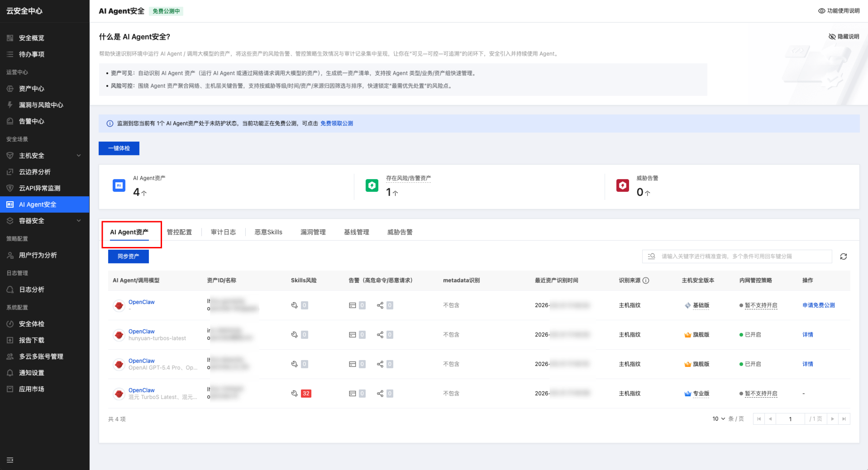The image size is (868, 470).
Task: Hide the description via 隐藏说明
Action: point(844,37)
